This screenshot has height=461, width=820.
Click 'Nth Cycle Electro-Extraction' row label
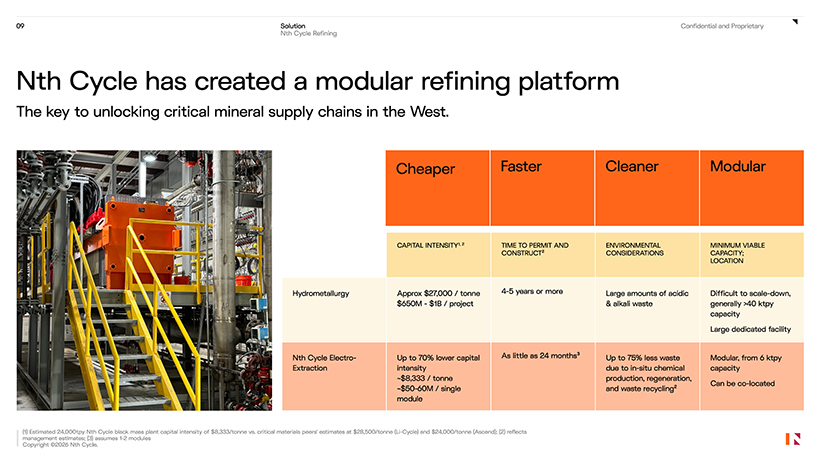pyautogui.click(x=324, y=363)
